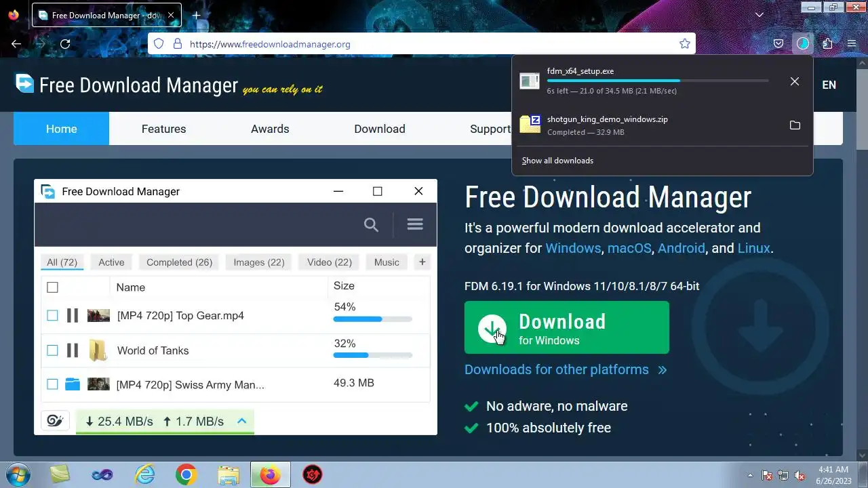Viewport: 868px width, 488px height.
Task: Open the Pocket save icon
Action: (x=778, y=43)
